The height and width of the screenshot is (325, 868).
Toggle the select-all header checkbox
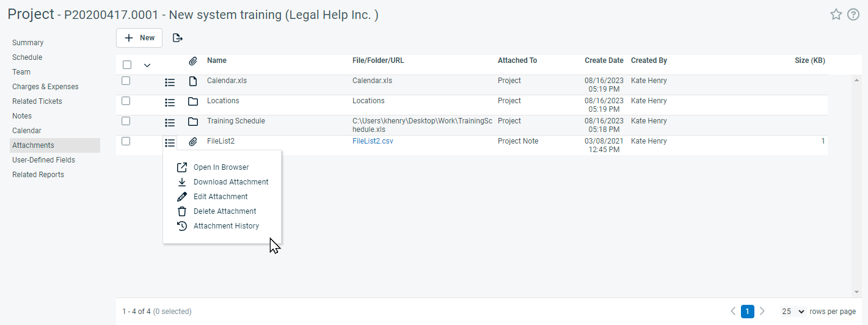[127, 65]
